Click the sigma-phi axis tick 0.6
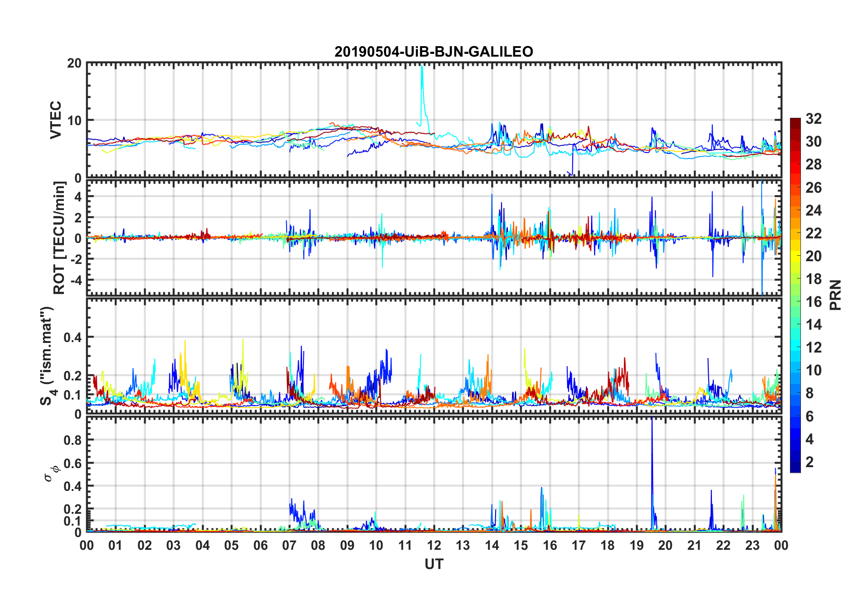Screen dimensions: 868x590 point(73,463)
